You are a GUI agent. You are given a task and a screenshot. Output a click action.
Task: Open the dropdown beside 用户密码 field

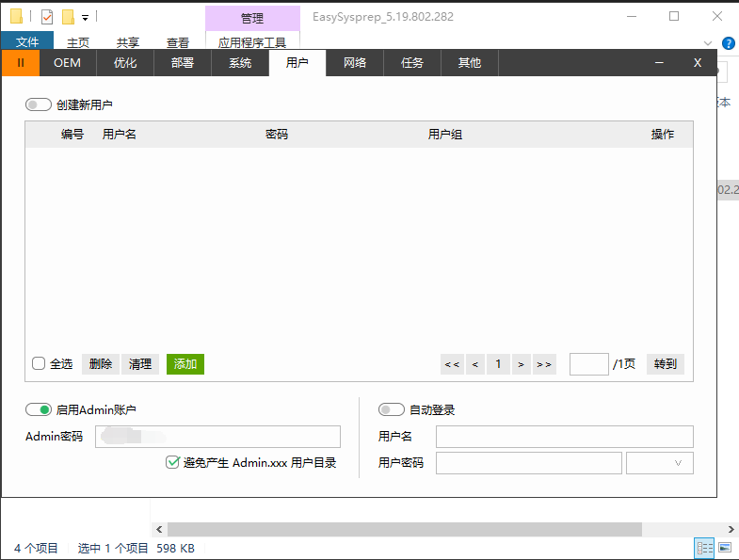tap(660, 463)
